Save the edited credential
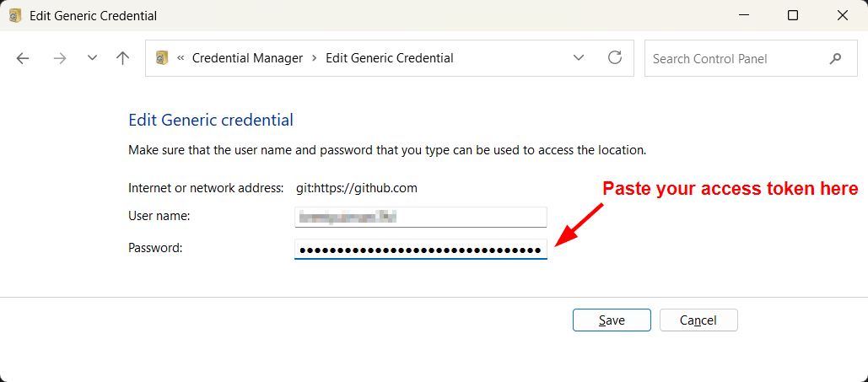This screenshot has width=868, height=382. [612, 320]
